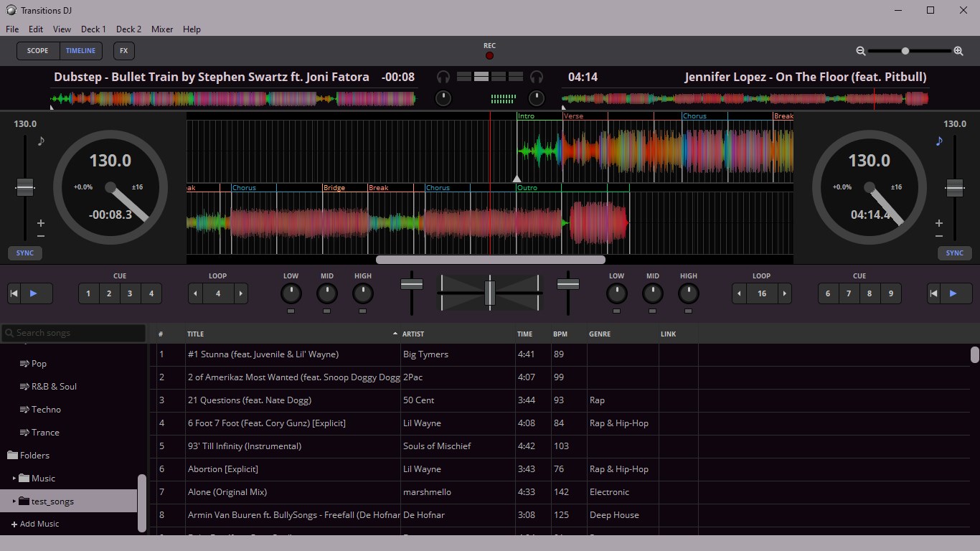
Task: Zoom out of the waveform view
Action: (860, 51)
